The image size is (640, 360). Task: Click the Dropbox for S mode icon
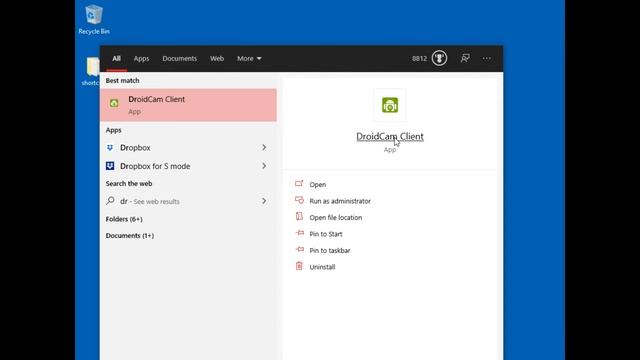110,166
